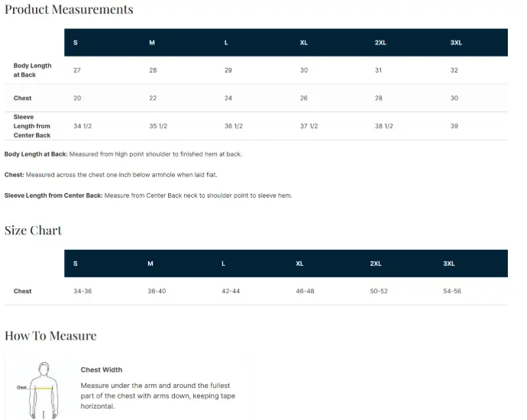The image size is (527, 420).
Task: Click the sleeve length value 39
Action: tap(454, 126)
